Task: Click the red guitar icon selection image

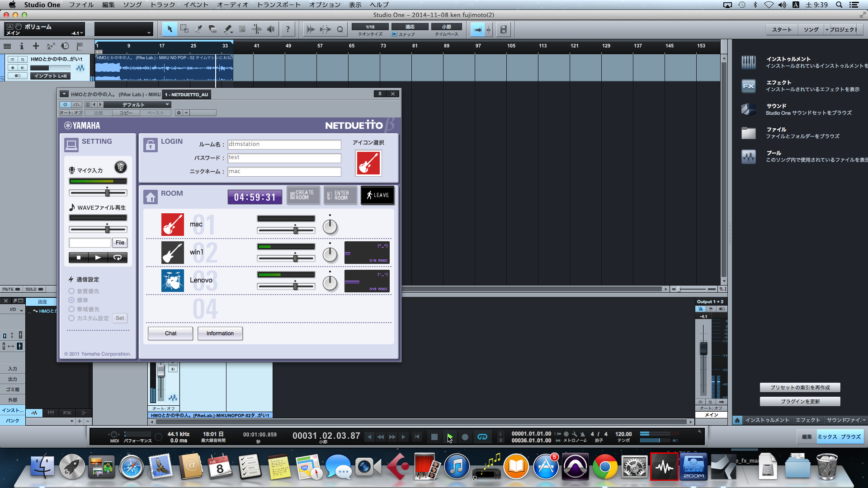Action: click(x=368, y=163)
